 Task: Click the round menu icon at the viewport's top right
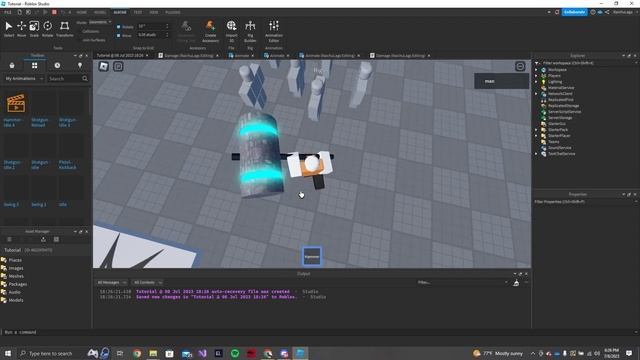click(x=520, y=66)
